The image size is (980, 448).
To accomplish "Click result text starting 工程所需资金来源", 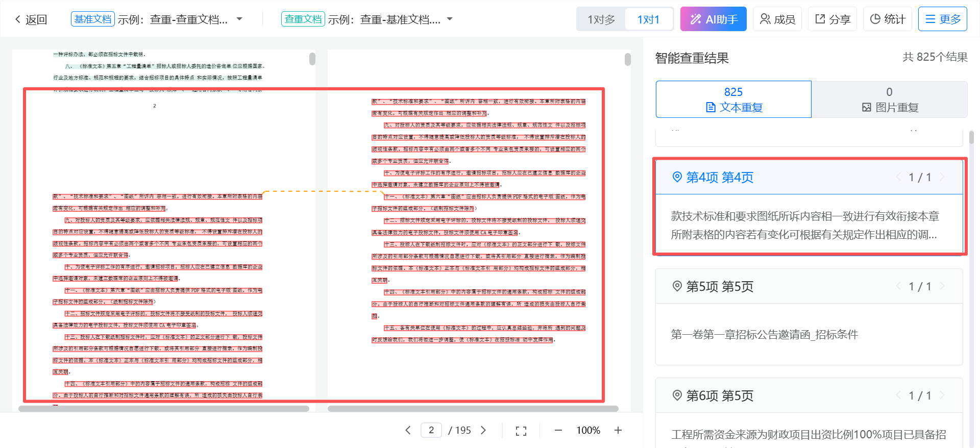I will (808, 435).
